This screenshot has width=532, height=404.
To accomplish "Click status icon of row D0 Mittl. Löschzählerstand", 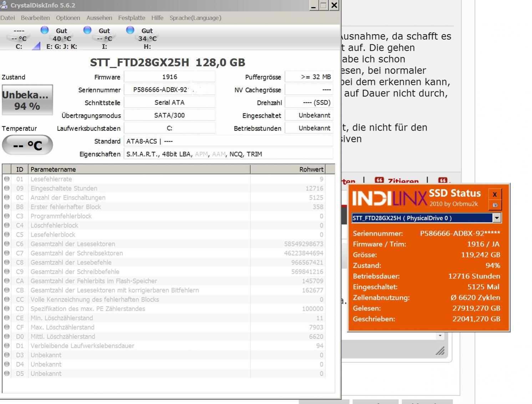I will coord(7,337).
